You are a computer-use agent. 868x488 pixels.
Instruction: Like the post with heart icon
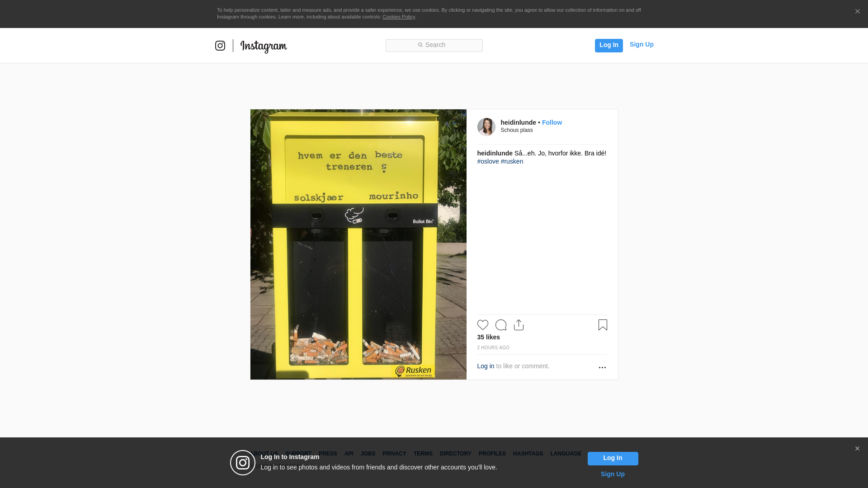(x=482, y=325)
